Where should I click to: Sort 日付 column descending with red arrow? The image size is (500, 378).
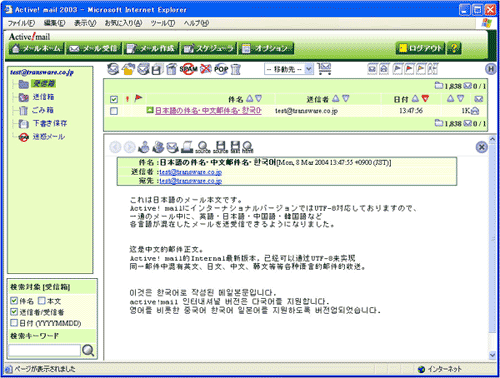point(425,99)
